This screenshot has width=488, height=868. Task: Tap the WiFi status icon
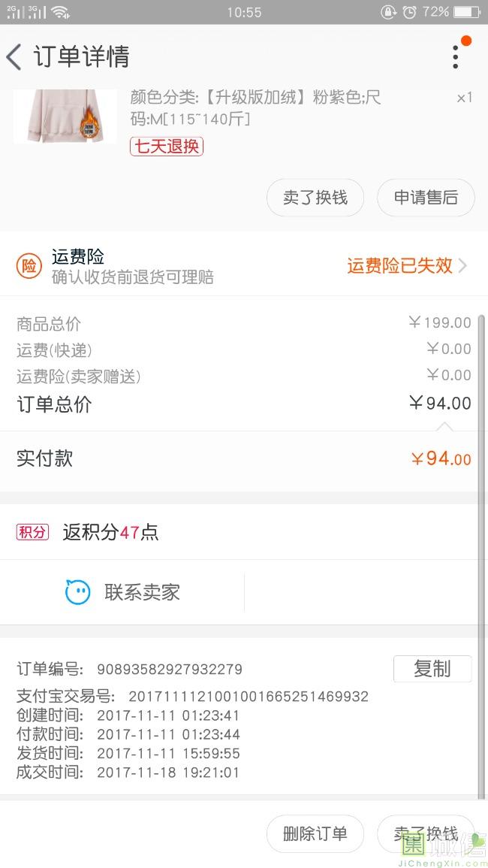(61, 12)
